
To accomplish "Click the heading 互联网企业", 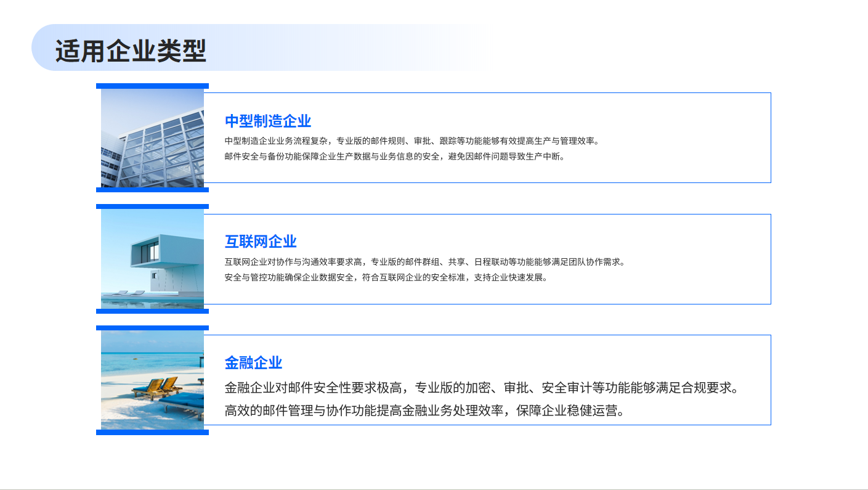I will [x=261, y=242].
